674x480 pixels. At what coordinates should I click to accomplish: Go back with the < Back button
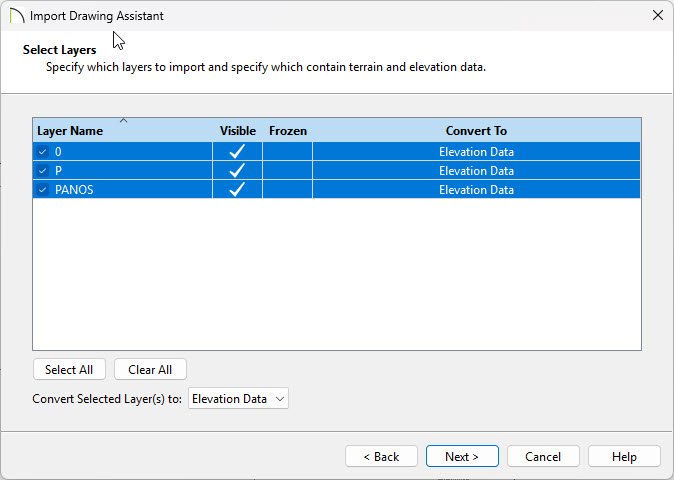coord(381,456)
